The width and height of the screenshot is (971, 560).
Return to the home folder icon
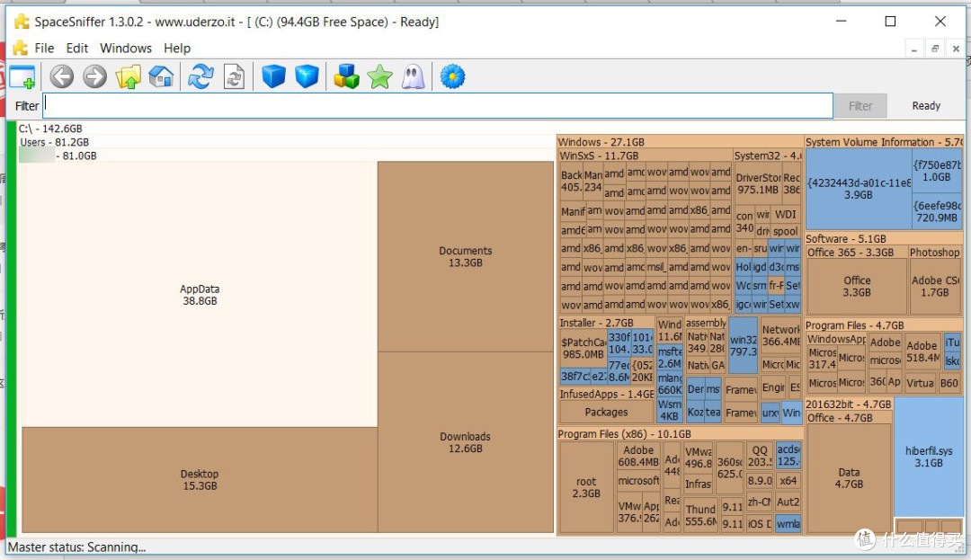(x=161, y=77)
